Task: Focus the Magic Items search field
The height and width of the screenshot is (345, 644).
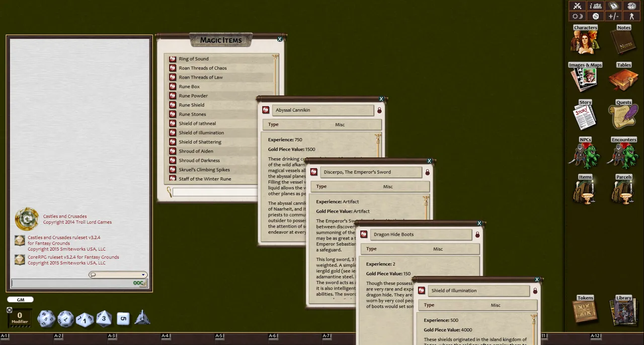Action: (x=215, y=192)
